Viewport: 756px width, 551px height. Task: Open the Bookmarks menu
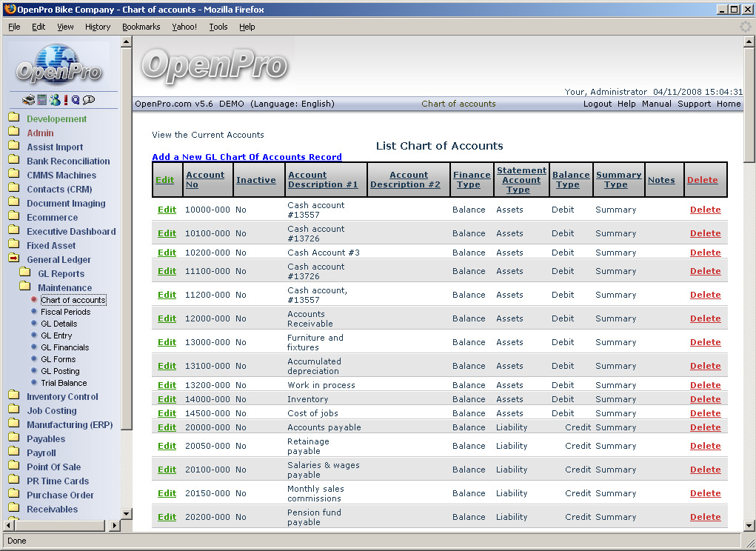[141, 27]
